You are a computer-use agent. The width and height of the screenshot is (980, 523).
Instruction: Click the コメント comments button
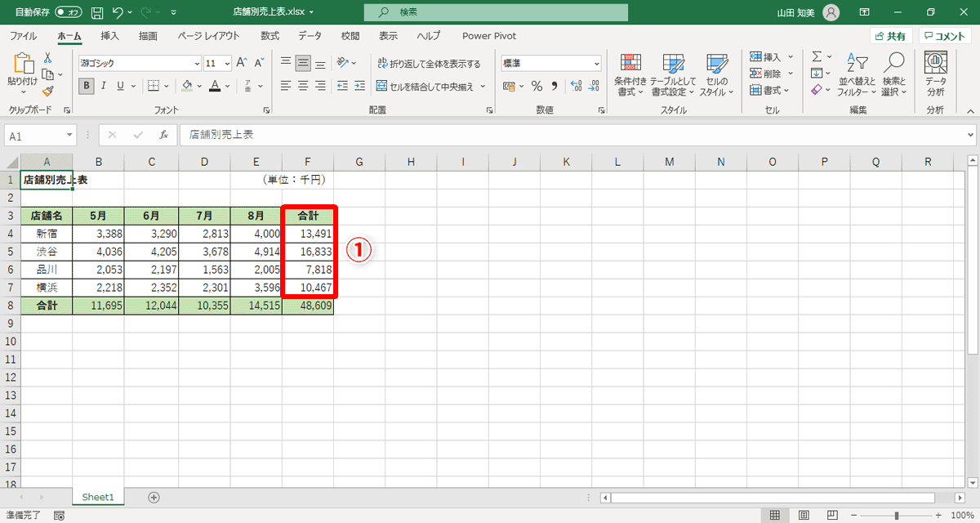[944, 36]
